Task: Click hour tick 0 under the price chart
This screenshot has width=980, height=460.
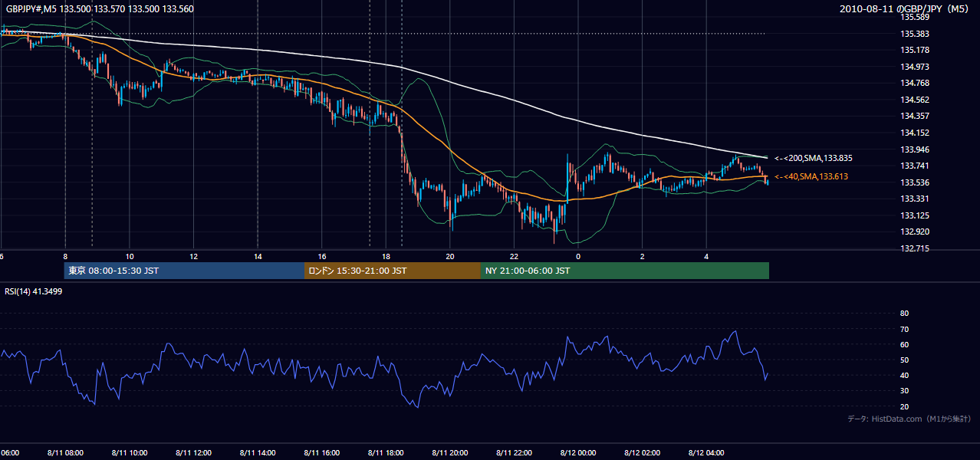Action: [578, 257]
